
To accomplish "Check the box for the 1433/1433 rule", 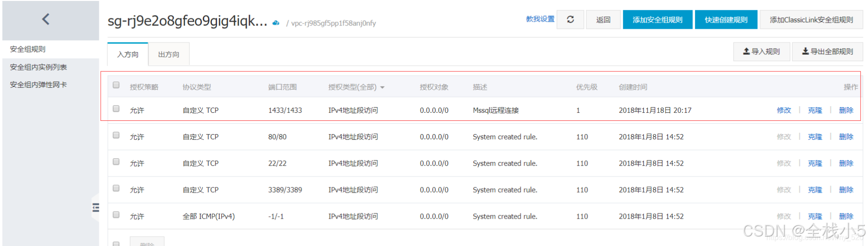I will (x=116, y=109).
